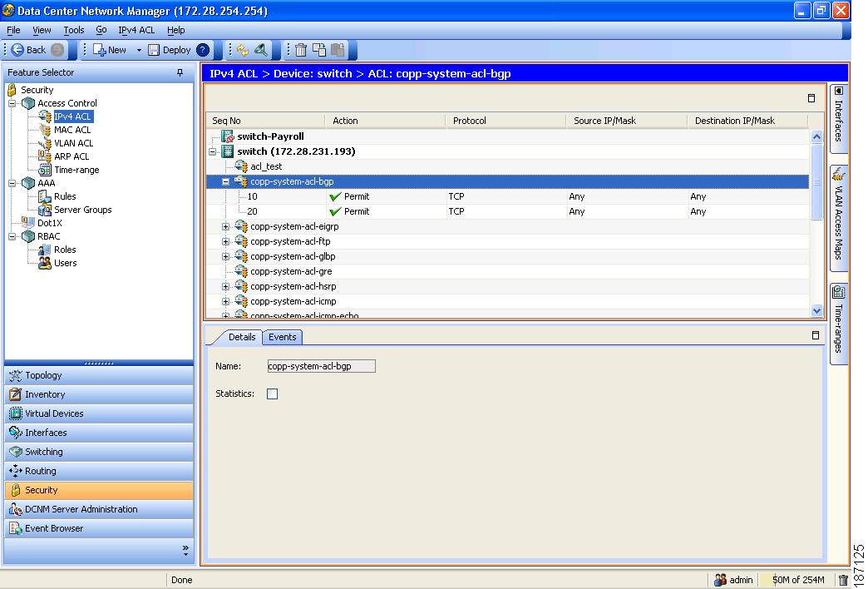
Task: Select MAC ACL in Feature Selector
Action: 72,130
